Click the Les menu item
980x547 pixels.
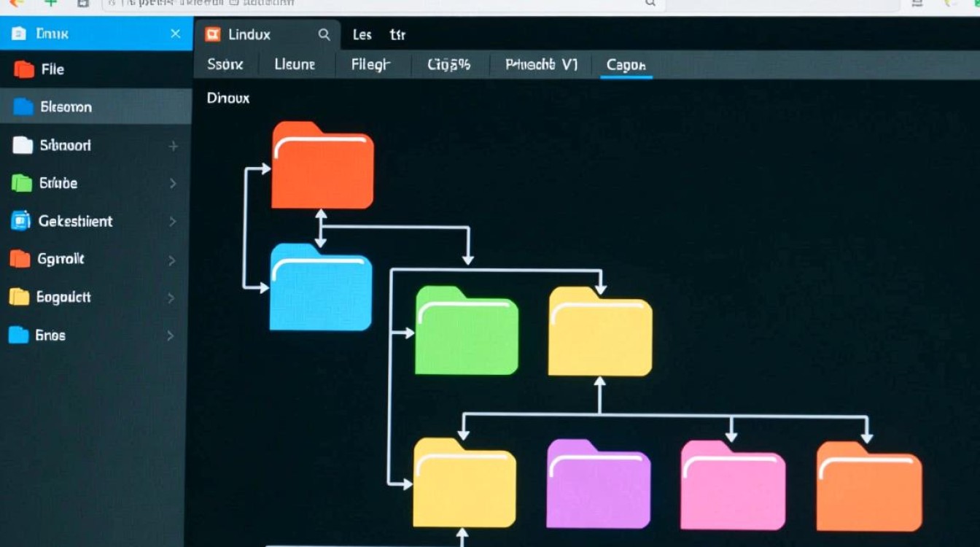tap(362, 34)
